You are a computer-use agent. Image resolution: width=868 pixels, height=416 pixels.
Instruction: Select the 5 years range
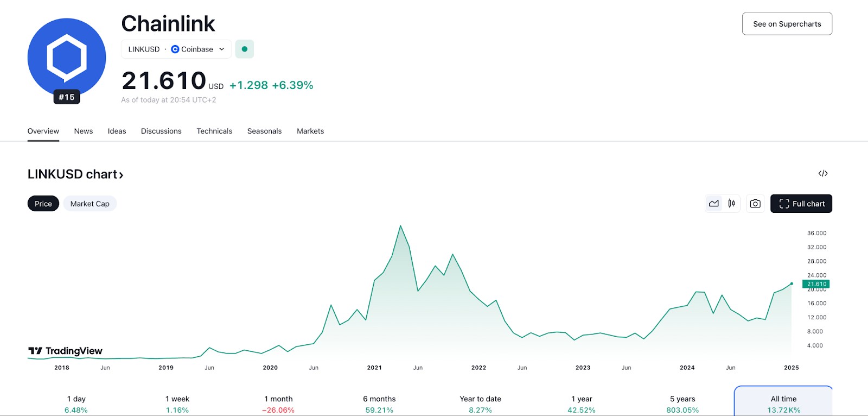click(x=682, y=404)
